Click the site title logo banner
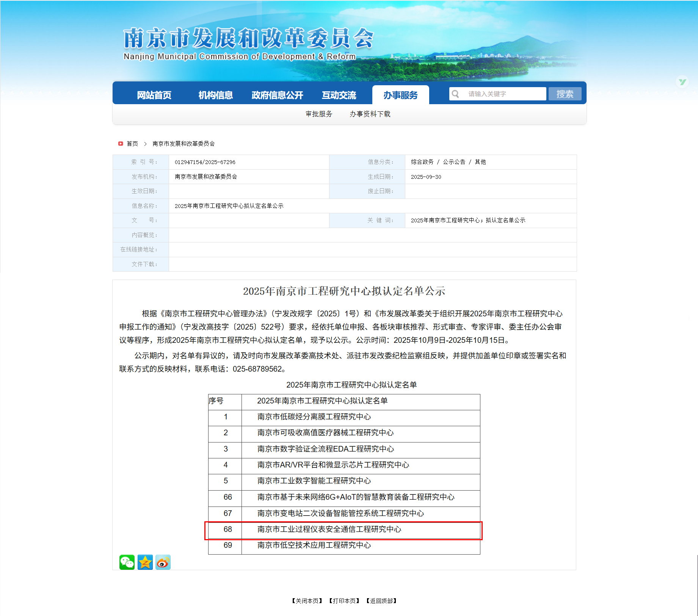Screen dimensions: 698x616 pos(248,44)
